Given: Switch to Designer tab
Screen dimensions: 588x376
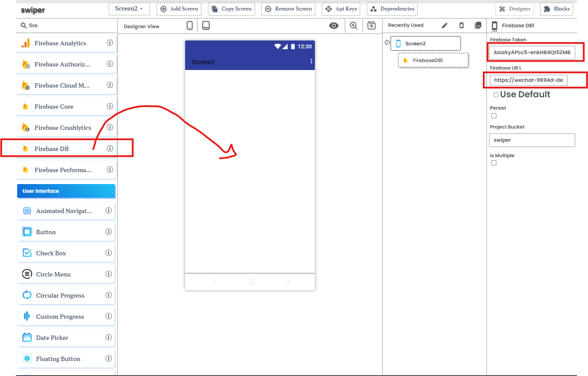Looking at the screenshot, I should pyautogui.click(x=515, y=9).
